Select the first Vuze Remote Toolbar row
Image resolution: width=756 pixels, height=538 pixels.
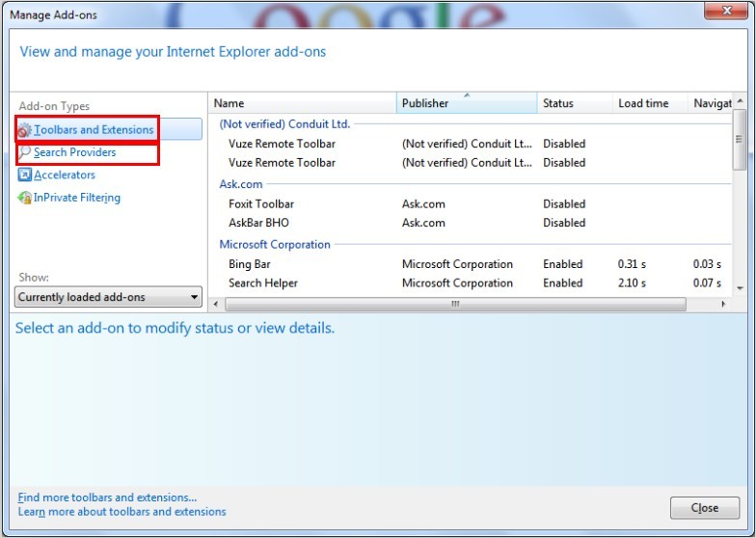[x=471, y=144]
